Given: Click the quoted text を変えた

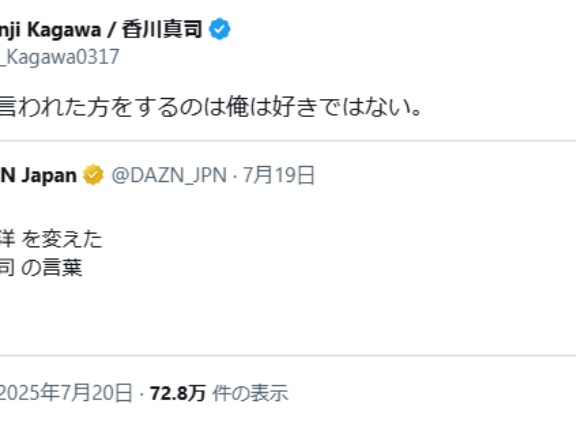Looking at the screenshot, I should (x=62, y=239).
